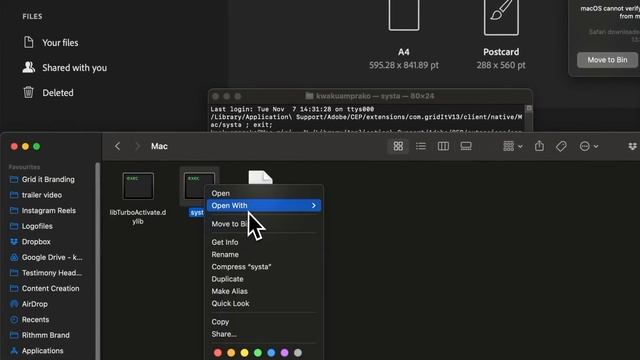Apply the orange tag color
This screenshot has height=360, width=640.
click(x=231, y=353)
